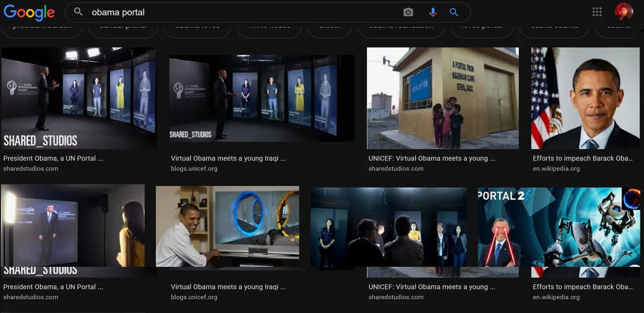
Task: Visit sharedstudios.com below the Google stage image result
Action: [31, 297]
